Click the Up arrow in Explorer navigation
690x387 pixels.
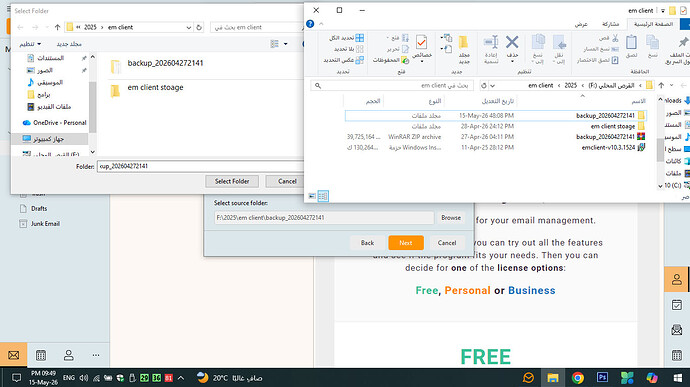pyautogui.click(x=661, y=85)
